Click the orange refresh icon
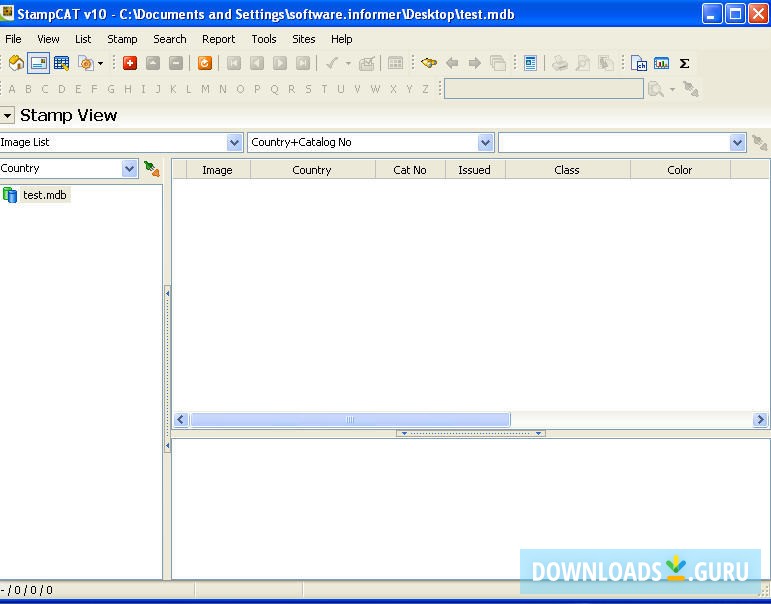This screenshot has height=604, width=771. pos(205,63)
